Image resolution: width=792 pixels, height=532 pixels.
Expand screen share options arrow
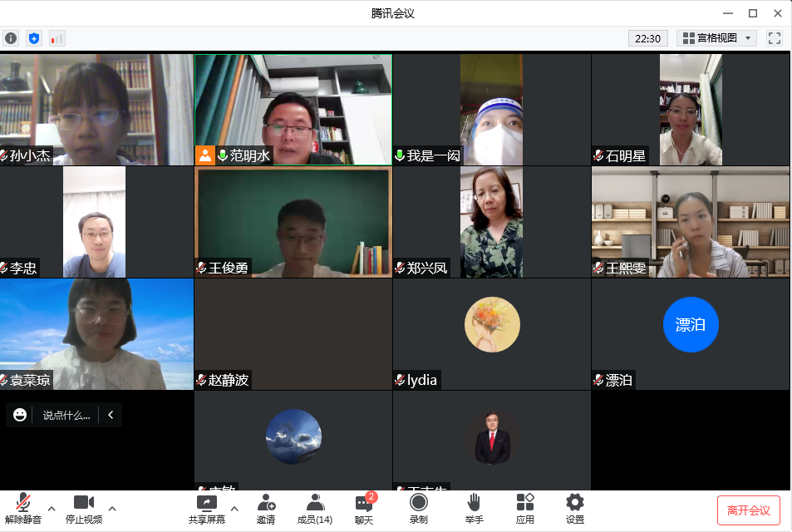point(234,508)
